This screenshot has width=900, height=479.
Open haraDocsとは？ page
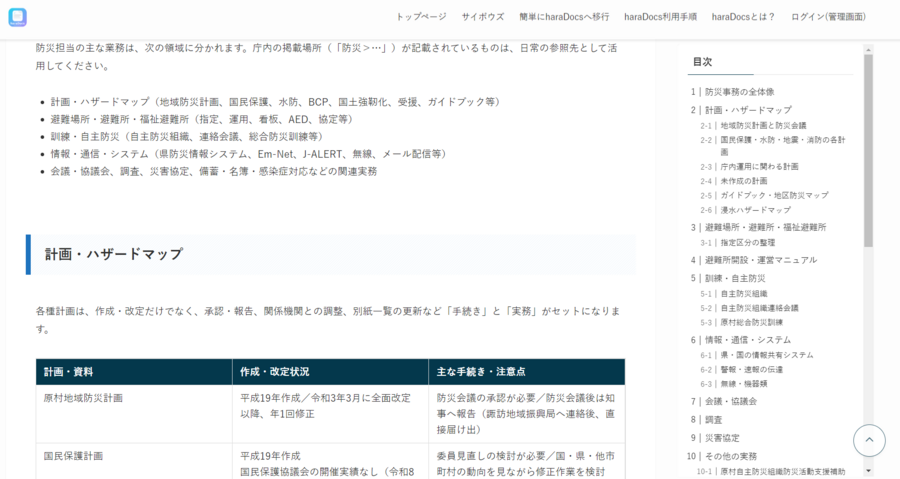[x=743, y=17]
